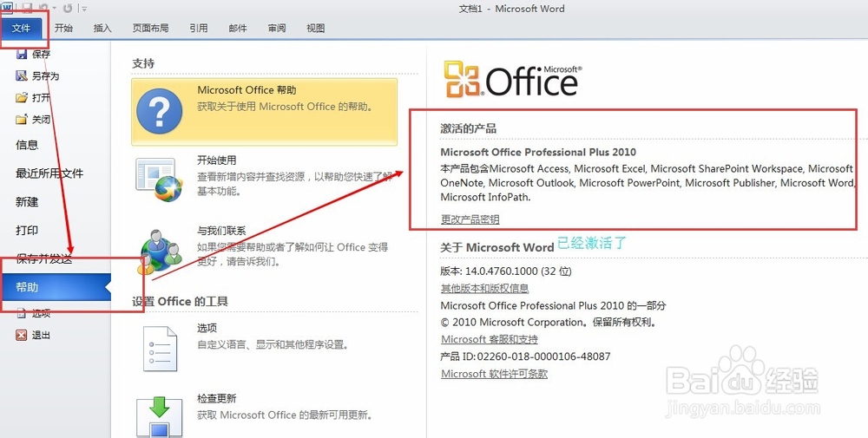The height and width of the screenshot is (438, 868).
Task: Click the Undo icon in quick access toolbar
Action: [x=44, y=8]
